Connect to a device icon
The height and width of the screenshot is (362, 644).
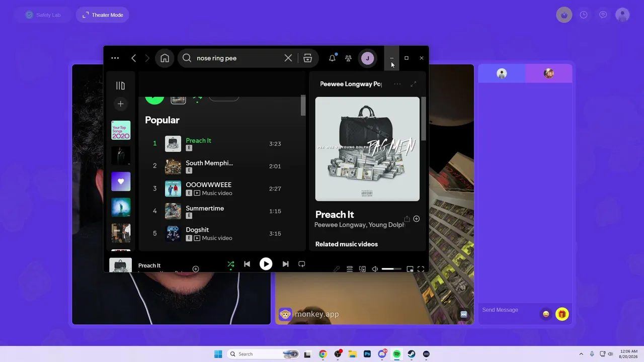pos(362,269)
